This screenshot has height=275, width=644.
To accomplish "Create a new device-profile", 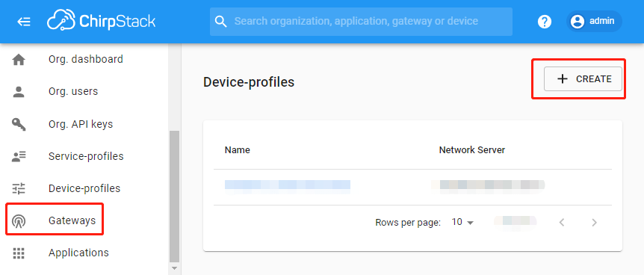I will click(x=583, y=79).
